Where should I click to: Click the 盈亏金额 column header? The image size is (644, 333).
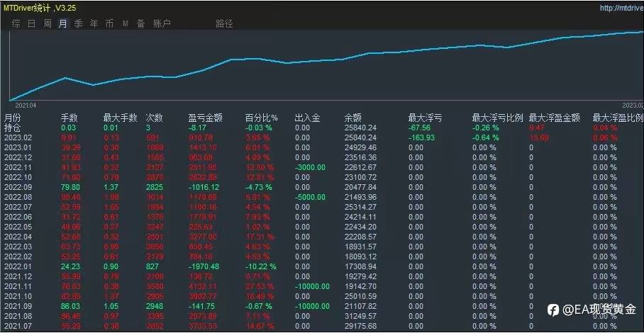[206, 118]
